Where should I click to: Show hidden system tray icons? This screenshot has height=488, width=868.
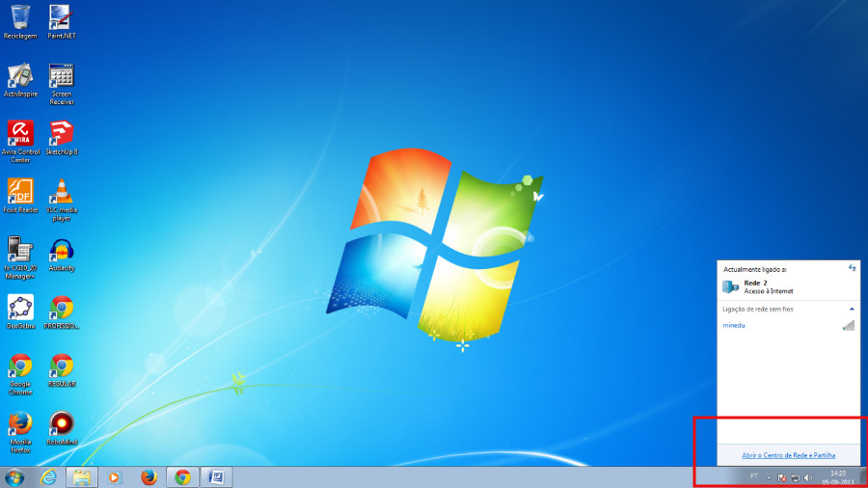pos(769,477)
